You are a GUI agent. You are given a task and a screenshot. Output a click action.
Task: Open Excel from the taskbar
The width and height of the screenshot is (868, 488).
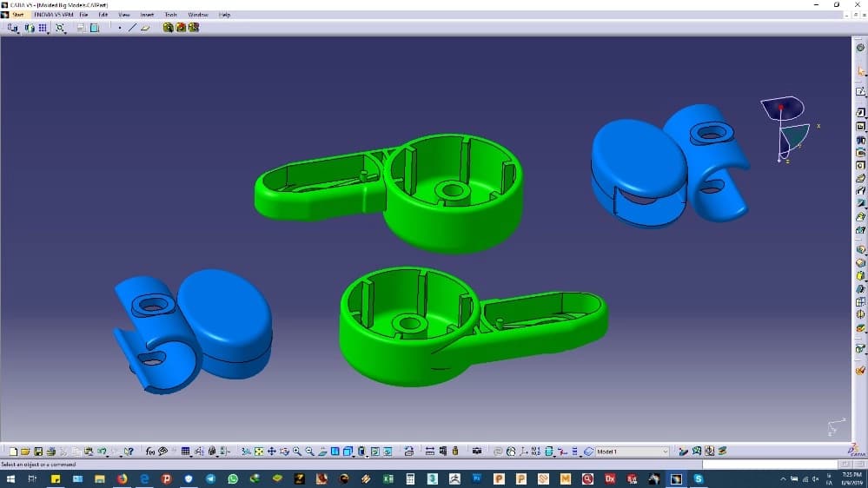tap(388, 478)
